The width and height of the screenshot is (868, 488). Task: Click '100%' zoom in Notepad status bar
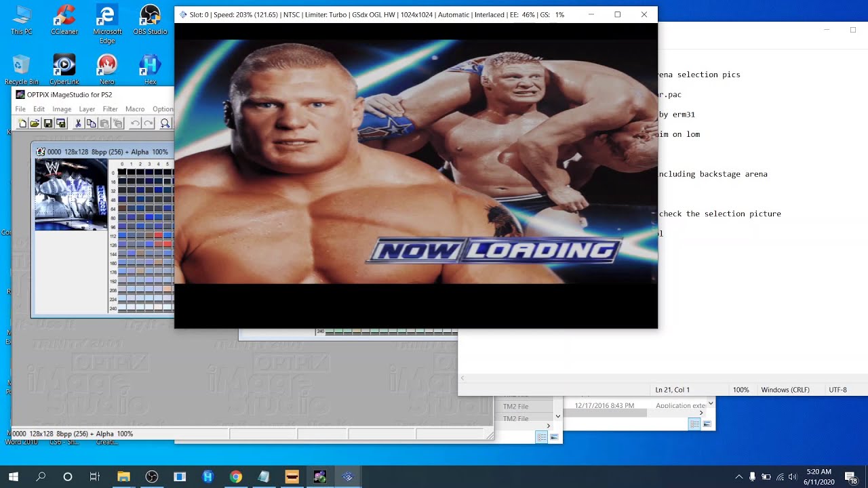point(741,390)
